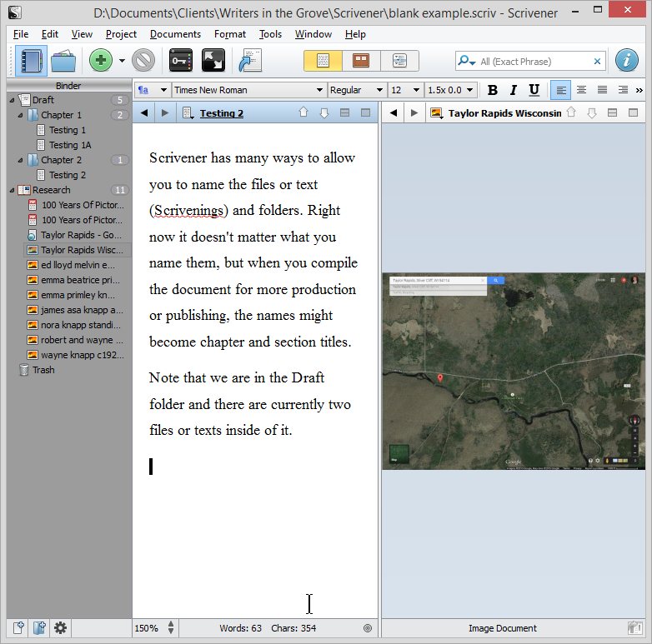652x644 pixels.
Task: Click the Testing 2 editor header title
Action: tap(221, 113)
